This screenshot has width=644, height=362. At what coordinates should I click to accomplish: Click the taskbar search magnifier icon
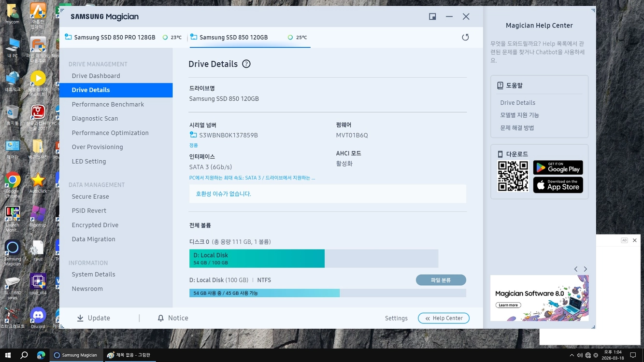(x=24, y=355)
